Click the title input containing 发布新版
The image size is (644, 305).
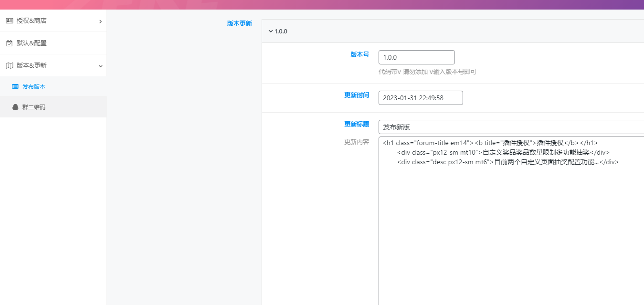477,126
